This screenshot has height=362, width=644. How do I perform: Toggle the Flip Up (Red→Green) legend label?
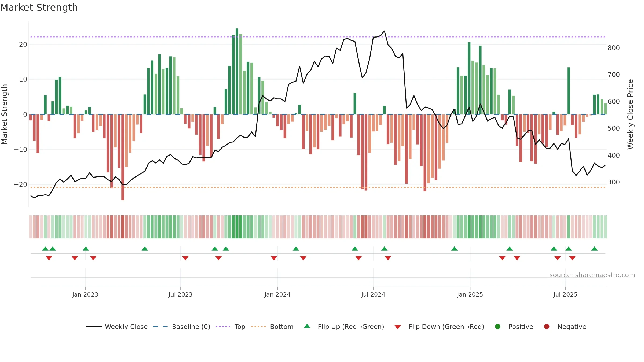tap(351, 327)
